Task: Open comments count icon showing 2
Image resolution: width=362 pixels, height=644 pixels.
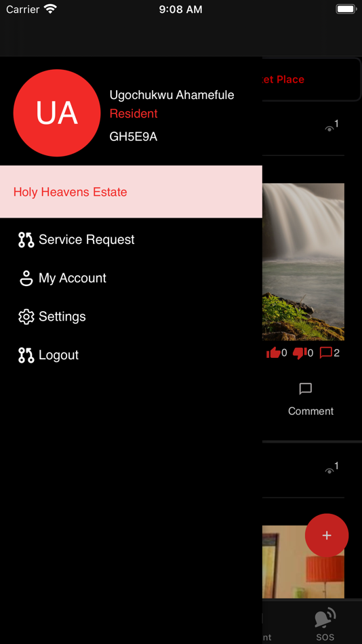Action: (x=326, y=353)
